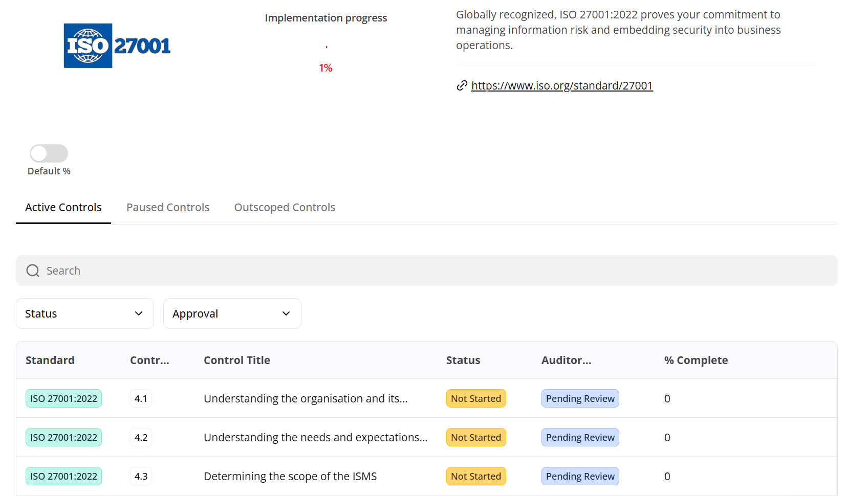Open the iso.org/standard/27001 link

click(x=561, y=85)
